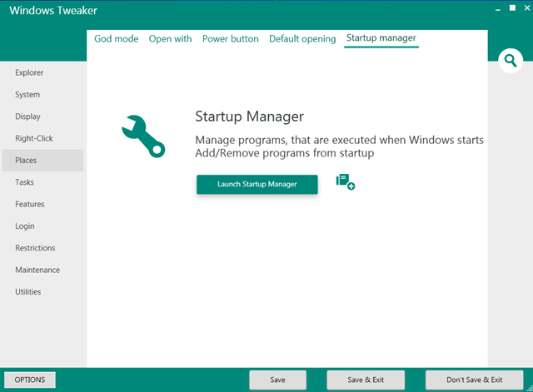Click the OPTIONS button
Image resolution: width=533 pixels, height=392 pixels.
(30, 380)
